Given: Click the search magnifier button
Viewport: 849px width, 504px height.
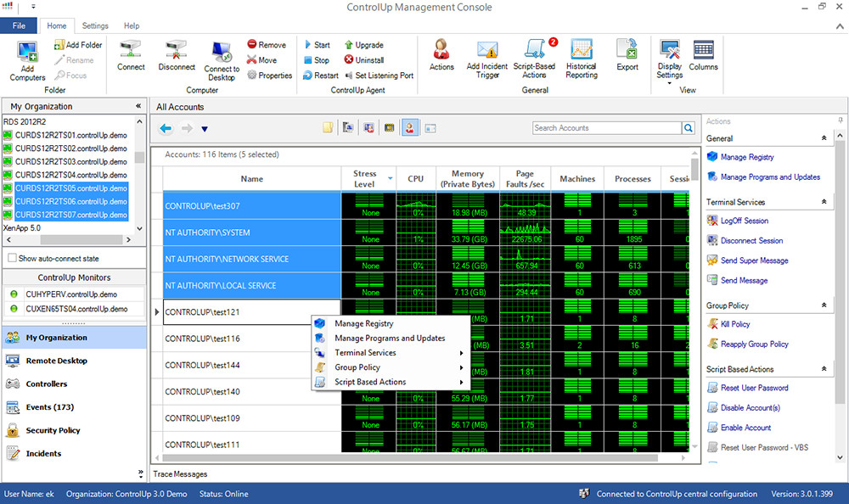Looking at the screenshot, I should (689, 128).
